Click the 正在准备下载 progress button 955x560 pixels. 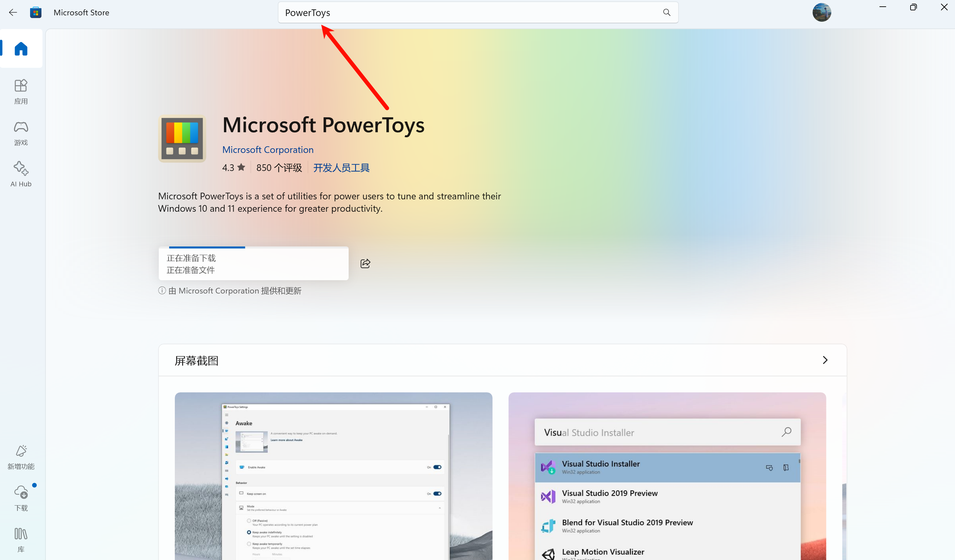click(253, 264)
